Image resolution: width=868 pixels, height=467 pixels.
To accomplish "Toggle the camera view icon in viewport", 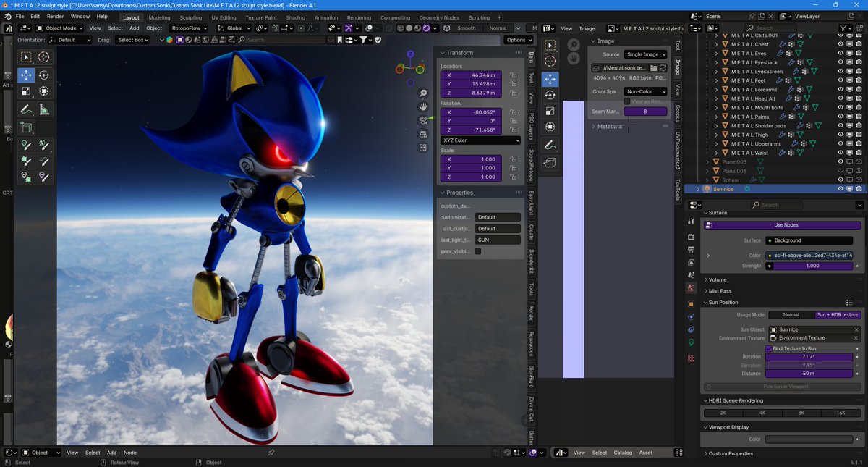I will click(x=423, y=120).
